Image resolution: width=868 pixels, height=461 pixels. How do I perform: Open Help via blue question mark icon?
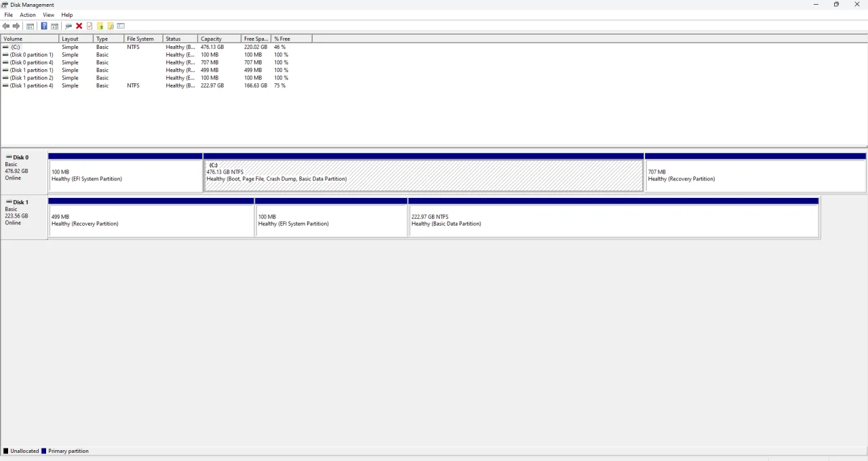pyautogui.click(x=44, y=26)
